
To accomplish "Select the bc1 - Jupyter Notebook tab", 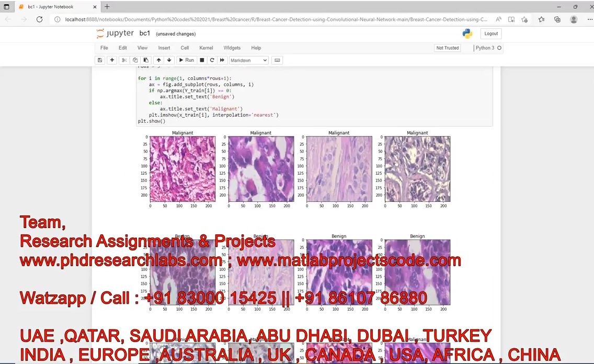I will (x=57, y=7).
